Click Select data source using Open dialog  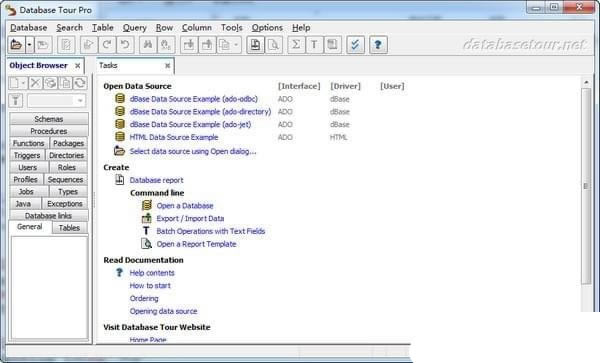(193, 151)
